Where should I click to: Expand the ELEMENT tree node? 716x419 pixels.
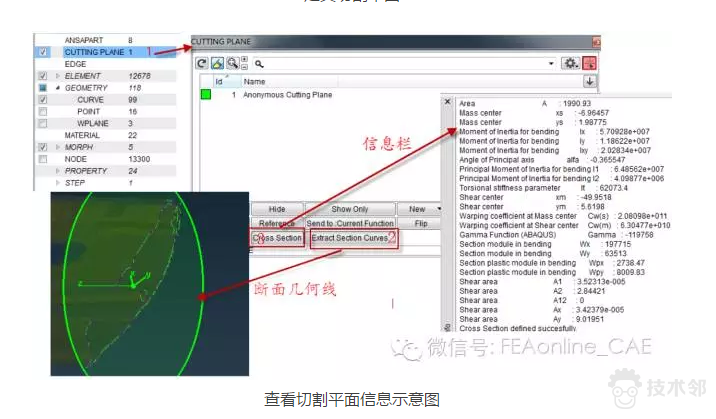57,76
